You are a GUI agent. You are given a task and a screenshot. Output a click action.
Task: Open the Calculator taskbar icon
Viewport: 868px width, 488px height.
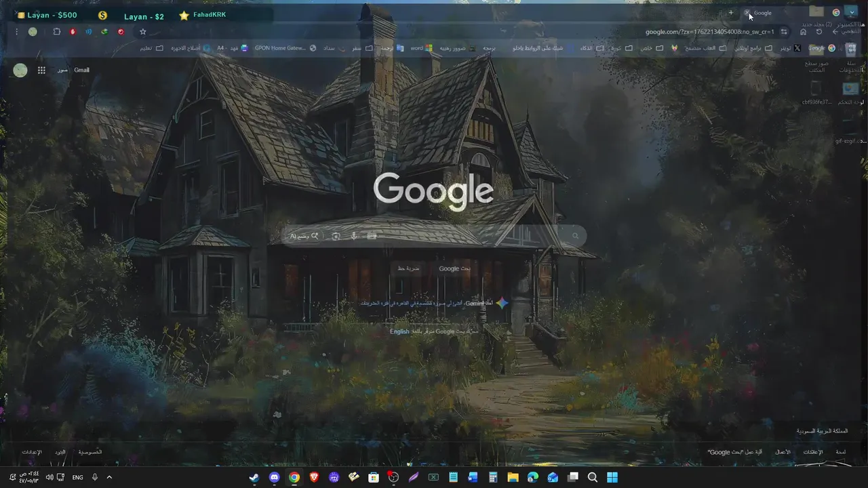[x=493, y=477]
